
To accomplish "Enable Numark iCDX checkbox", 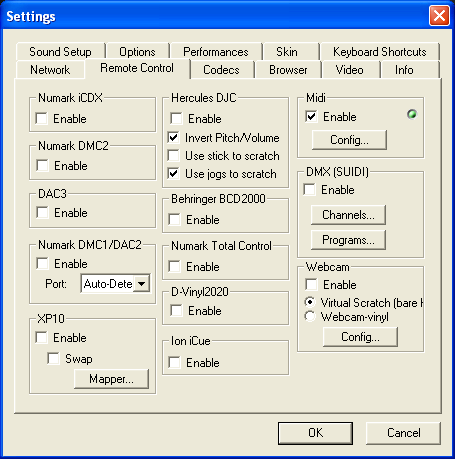I will [x=41, y=118].
